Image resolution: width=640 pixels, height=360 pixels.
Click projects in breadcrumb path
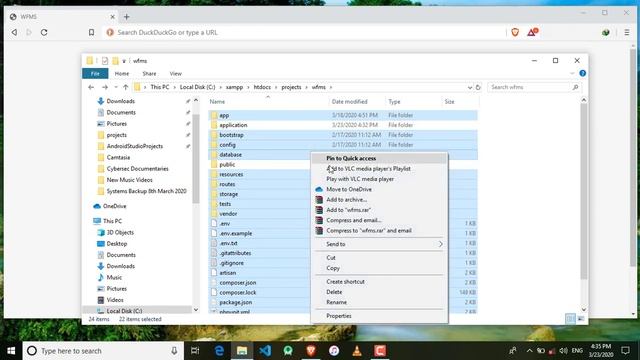(291, 87)
